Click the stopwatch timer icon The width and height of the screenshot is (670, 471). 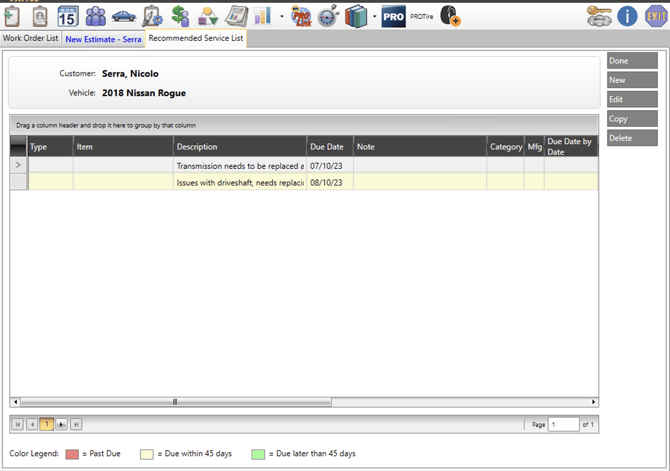click(x=328, y=16)
